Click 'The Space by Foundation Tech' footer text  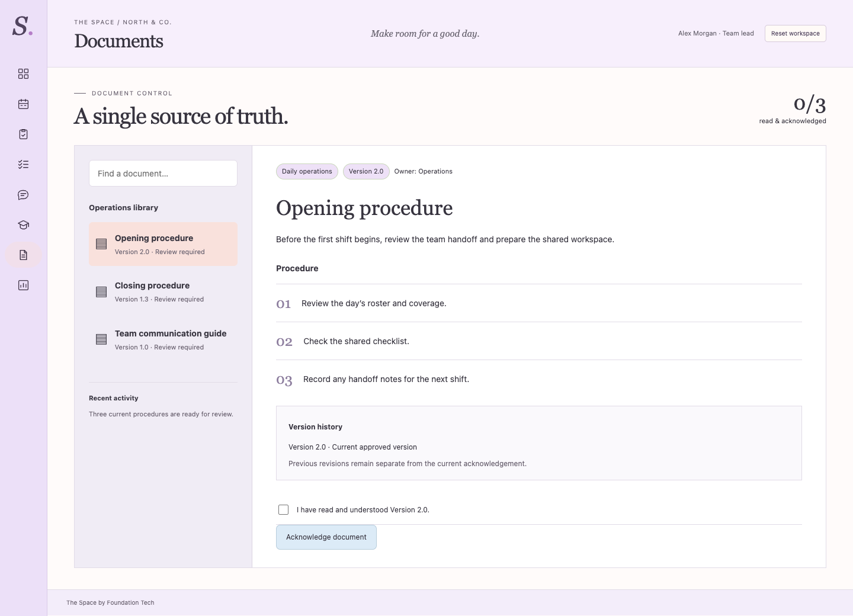[110, 603]
